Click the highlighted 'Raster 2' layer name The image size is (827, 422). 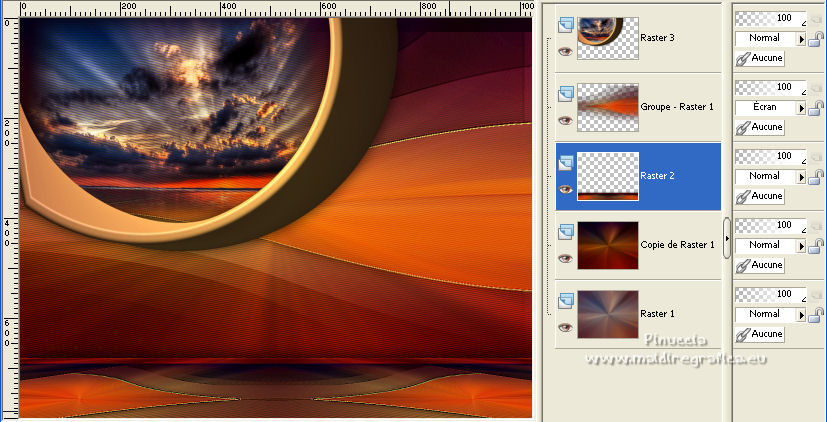pos(657,176)
